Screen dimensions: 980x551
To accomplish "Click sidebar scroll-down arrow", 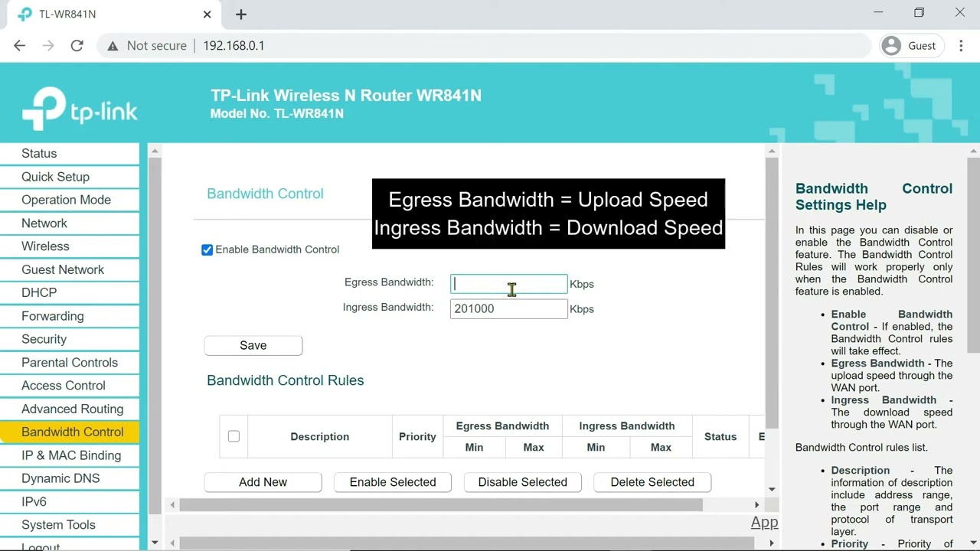I will click(x=155, y=543).
